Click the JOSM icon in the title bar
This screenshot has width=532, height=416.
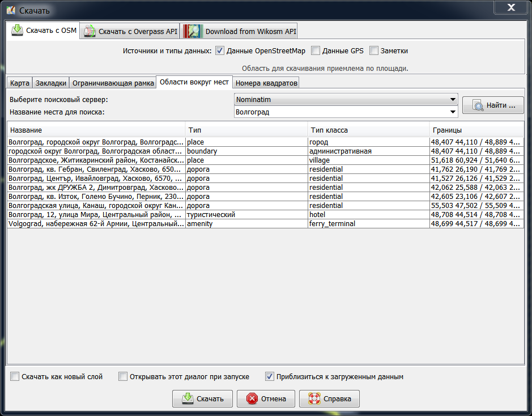[x=10, y=10]
